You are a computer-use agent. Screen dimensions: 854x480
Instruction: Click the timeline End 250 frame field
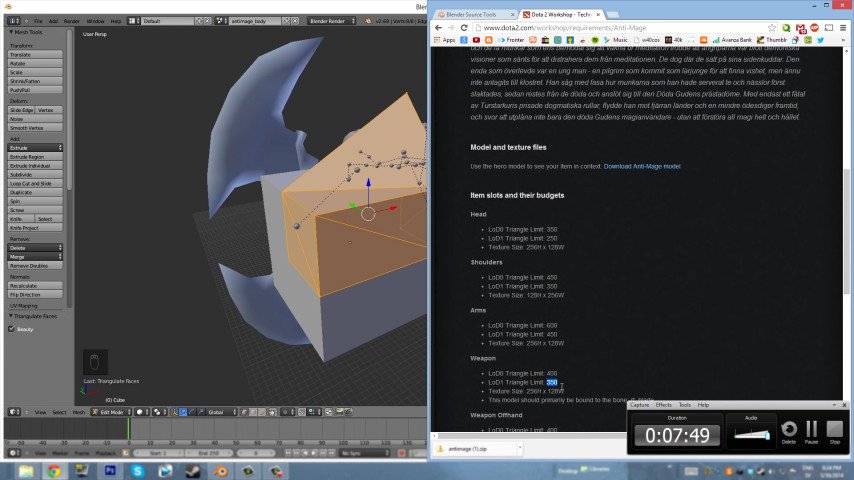click(x=209, y=453)
